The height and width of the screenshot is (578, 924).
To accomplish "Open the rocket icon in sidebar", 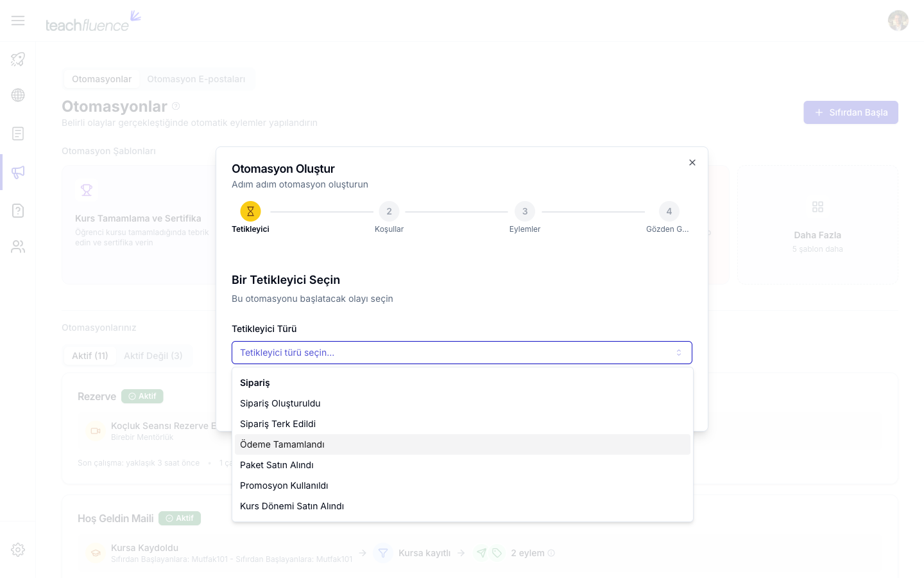I will tap(18, 59).
